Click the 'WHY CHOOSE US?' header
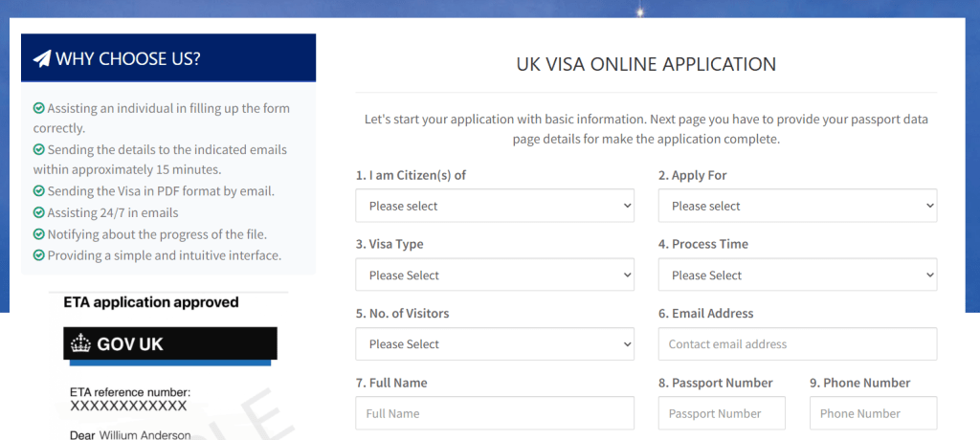The image size is (980, 440). coord(168,58)
